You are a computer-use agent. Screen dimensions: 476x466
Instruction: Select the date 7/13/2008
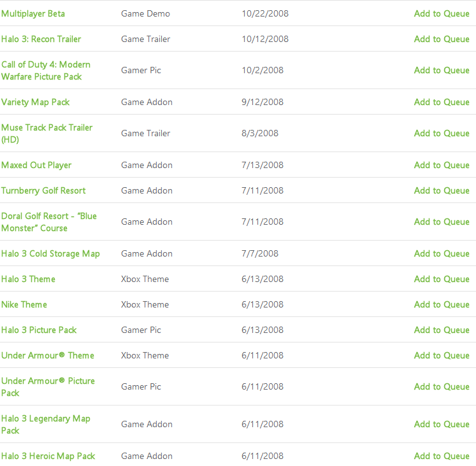tap(263, 166)
